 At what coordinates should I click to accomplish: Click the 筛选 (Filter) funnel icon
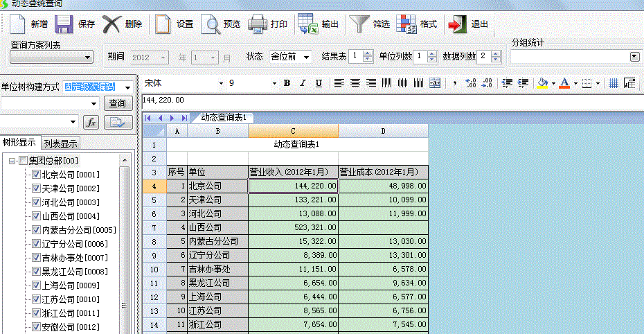click(359, 24)
